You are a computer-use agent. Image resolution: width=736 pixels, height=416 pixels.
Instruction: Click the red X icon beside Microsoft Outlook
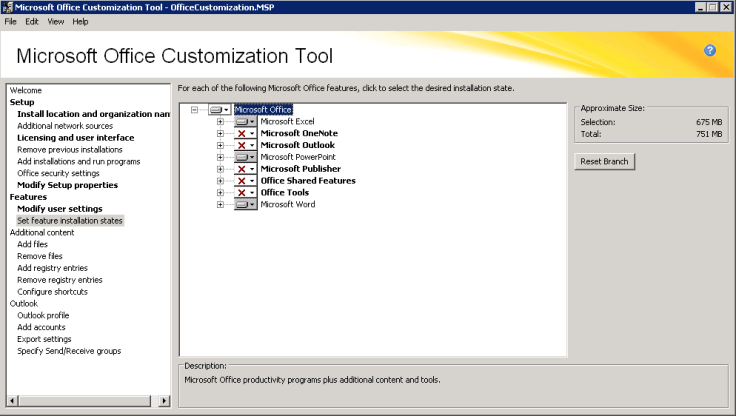point(242,145)
